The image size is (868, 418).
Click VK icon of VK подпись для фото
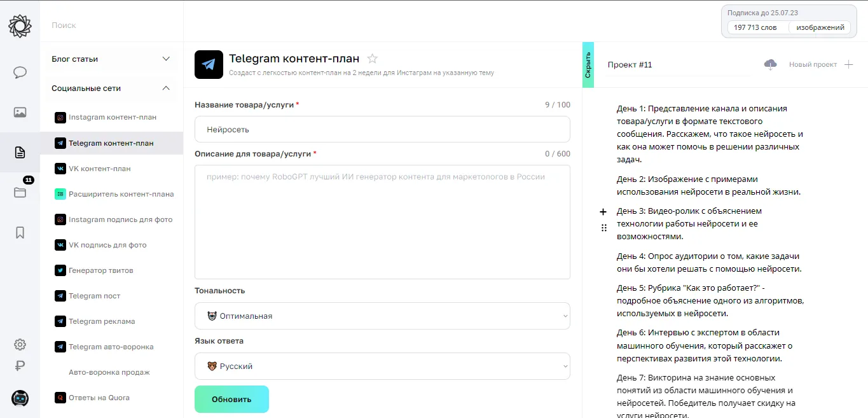coord(60,245)
